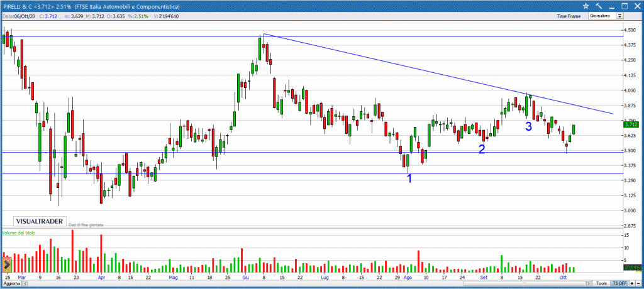Viewport: 644px width, 289px height.
Task: Click the 'Dati di fine giornata' note
Action: coord(86,225)
